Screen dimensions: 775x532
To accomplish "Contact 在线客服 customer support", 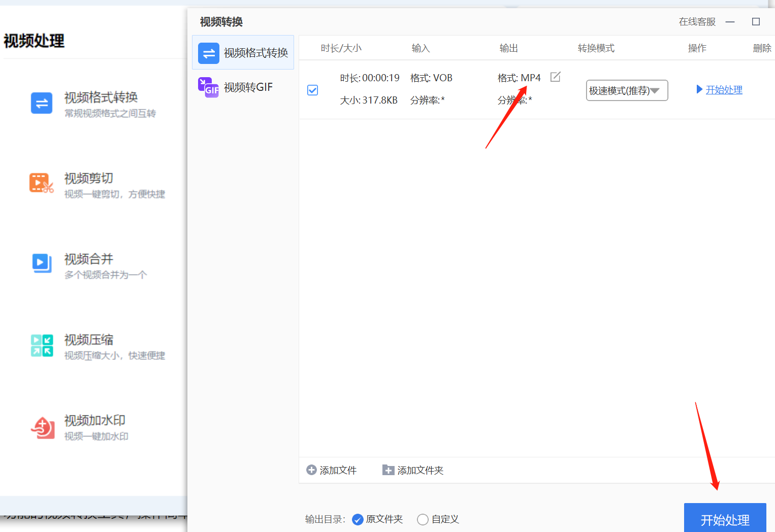I will pos(697,22).
